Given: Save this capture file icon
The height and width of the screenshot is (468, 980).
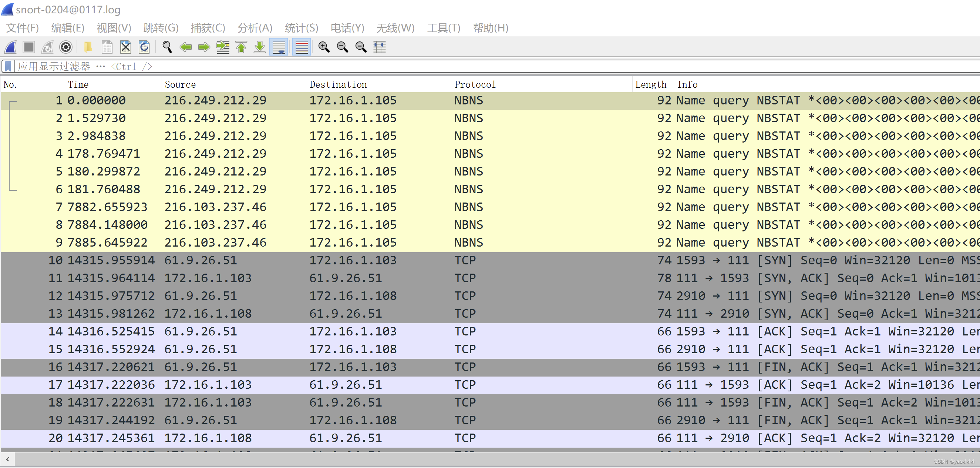Looking at the screenshot, I should tap(107, 47).
